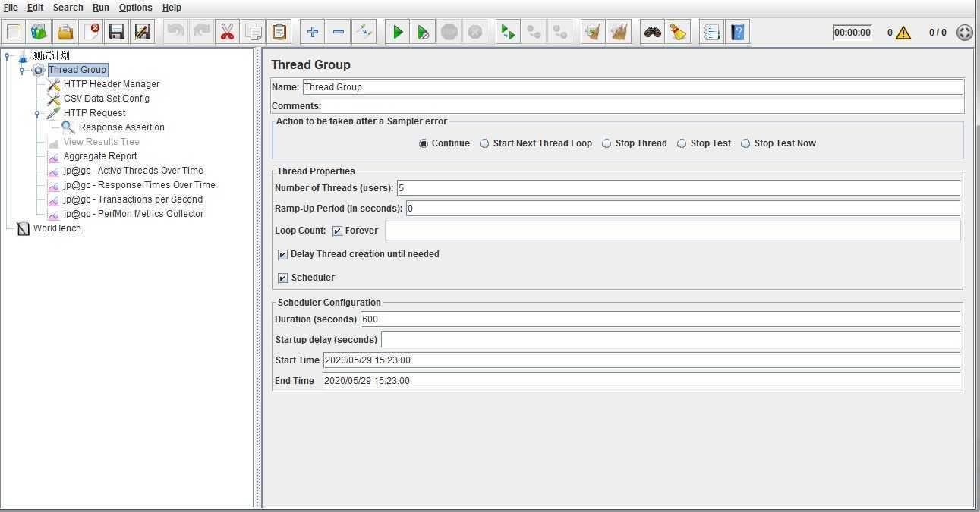Click the green Start test button
980x512 pixels.
[398, 32]
